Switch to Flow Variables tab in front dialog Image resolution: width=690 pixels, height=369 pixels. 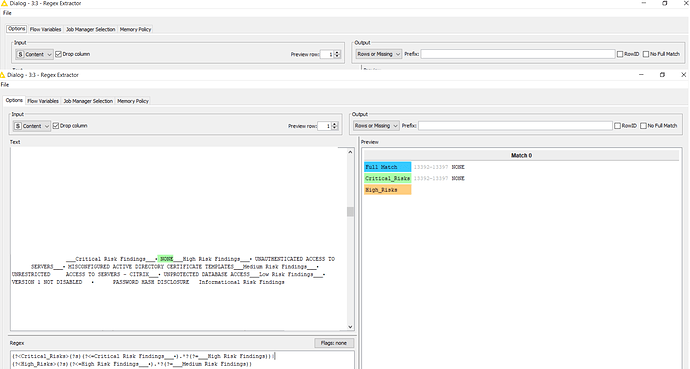pyautogui.click(x=43, y=101)
